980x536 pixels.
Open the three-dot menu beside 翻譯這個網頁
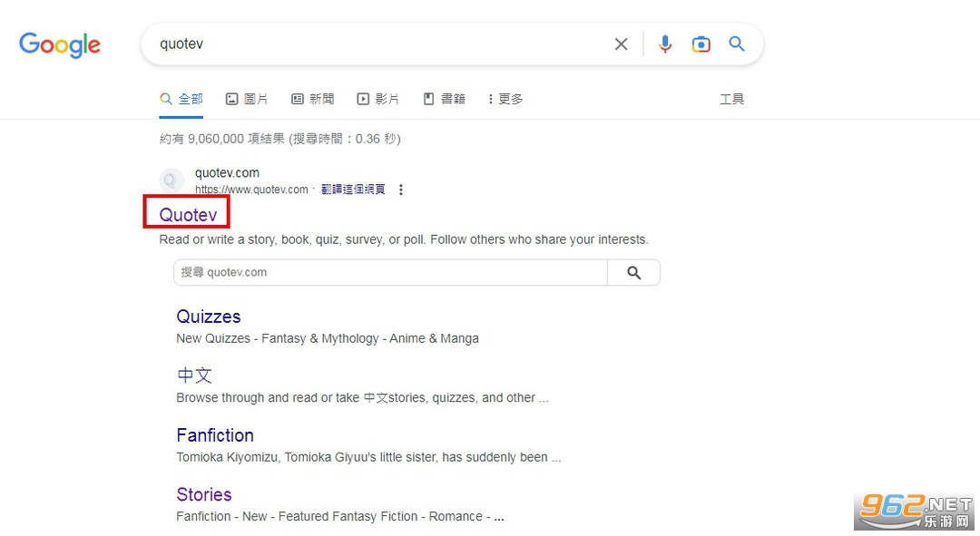tap(401, 190)
